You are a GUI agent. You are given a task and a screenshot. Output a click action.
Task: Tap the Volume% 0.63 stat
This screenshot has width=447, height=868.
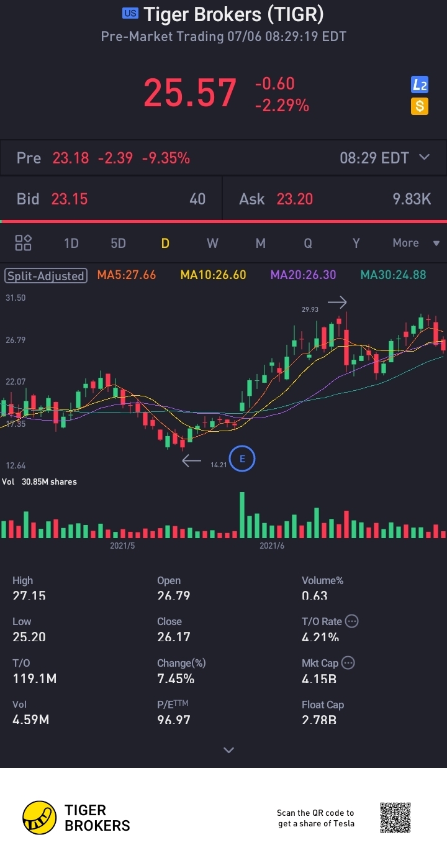(x=322, y=588)
